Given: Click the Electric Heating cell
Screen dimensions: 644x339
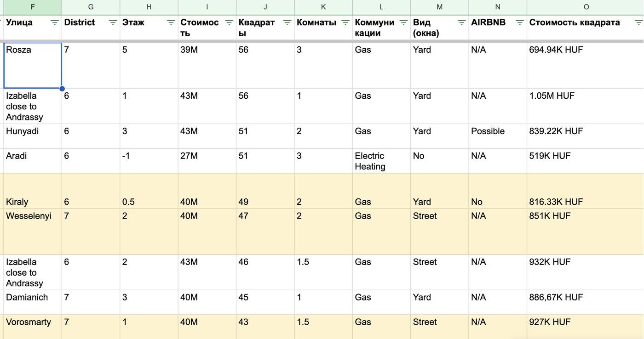Looking at the screenshot, I should pos(381,161).
